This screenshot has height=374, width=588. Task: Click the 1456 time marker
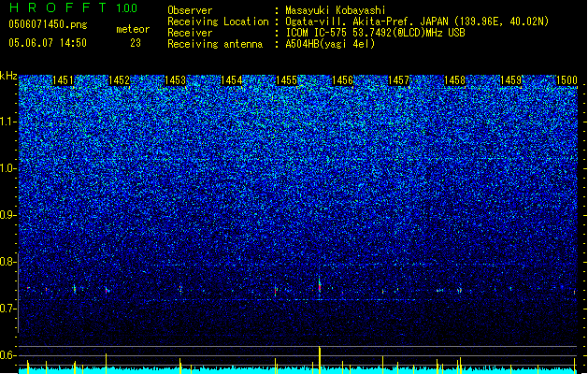click(342, 80)
